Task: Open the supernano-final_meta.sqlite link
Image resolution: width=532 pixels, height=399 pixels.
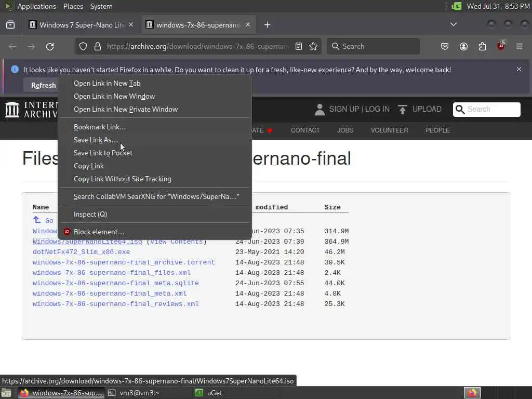Action: pos(115,283)
